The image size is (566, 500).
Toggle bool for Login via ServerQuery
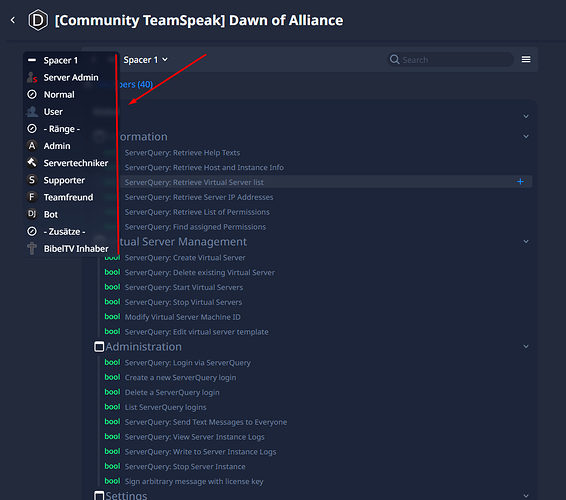pos(112,362)
